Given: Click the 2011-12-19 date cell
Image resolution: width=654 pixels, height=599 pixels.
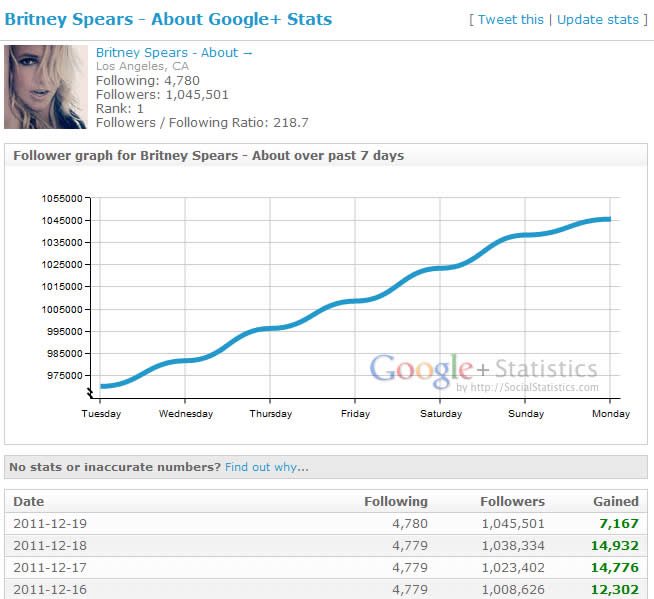Looking at the screenshot, I should [50, 523].
